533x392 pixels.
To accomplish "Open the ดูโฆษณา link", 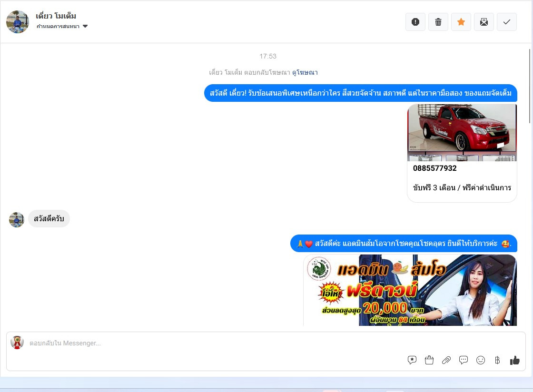I will coord(305,72).
